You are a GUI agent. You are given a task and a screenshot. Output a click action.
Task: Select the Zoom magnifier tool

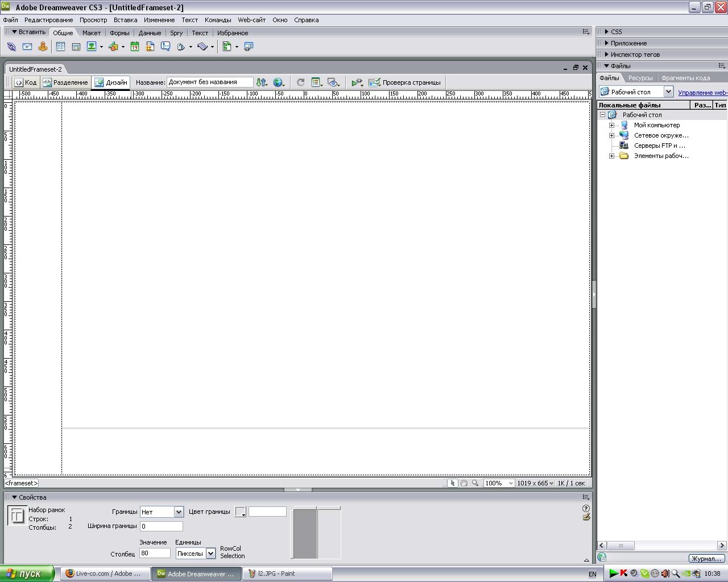(x=475, y=483)
